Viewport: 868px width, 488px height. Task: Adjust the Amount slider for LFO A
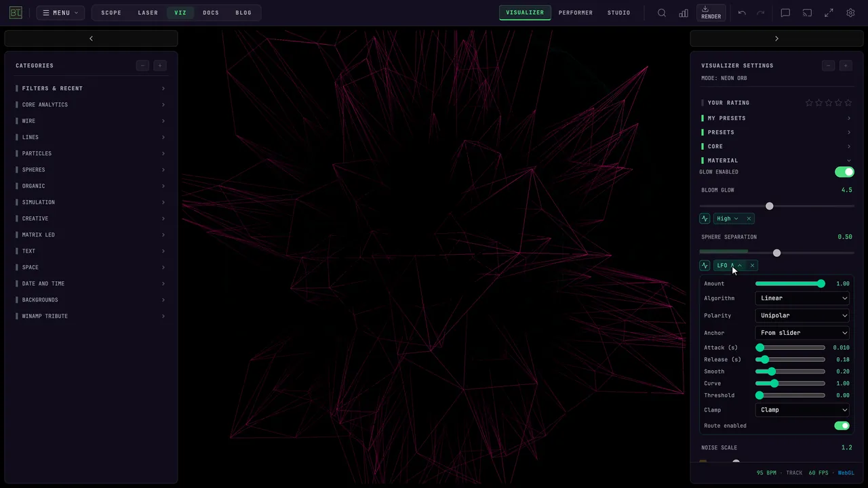(790, 284)
